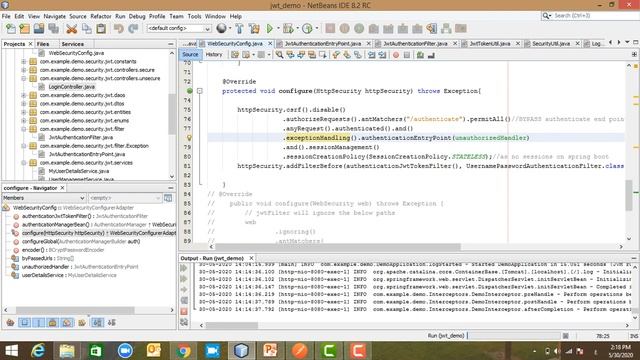This screenshot has width=640, height=360.
Task: Click the Navigator horizontal scrollbar
Action: 75,310
